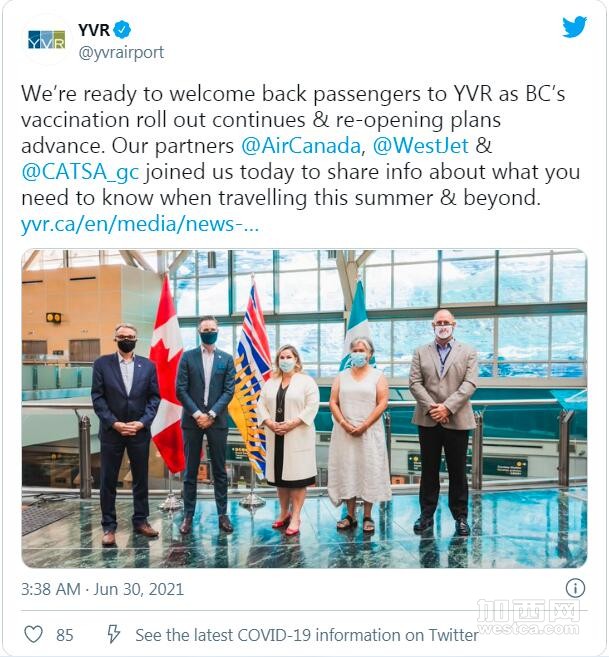Screen dimensions: 609x657
Task: Open the YVR profile avatar
Action: (47, 40)
